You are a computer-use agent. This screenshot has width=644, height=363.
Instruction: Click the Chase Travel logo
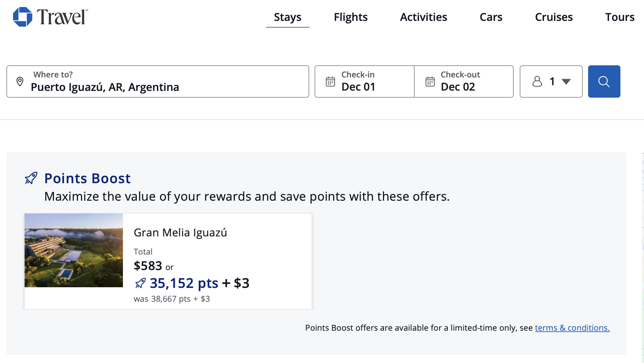point(51,17)
